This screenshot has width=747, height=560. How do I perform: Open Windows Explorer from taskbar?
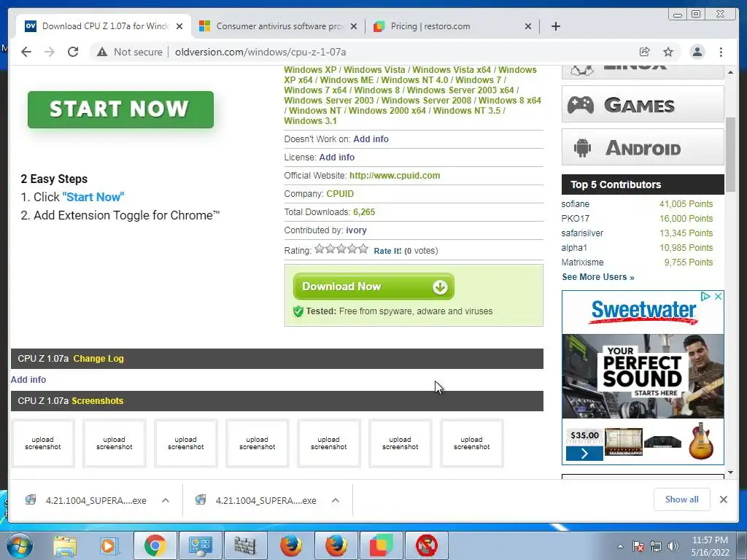click(65, 545)
